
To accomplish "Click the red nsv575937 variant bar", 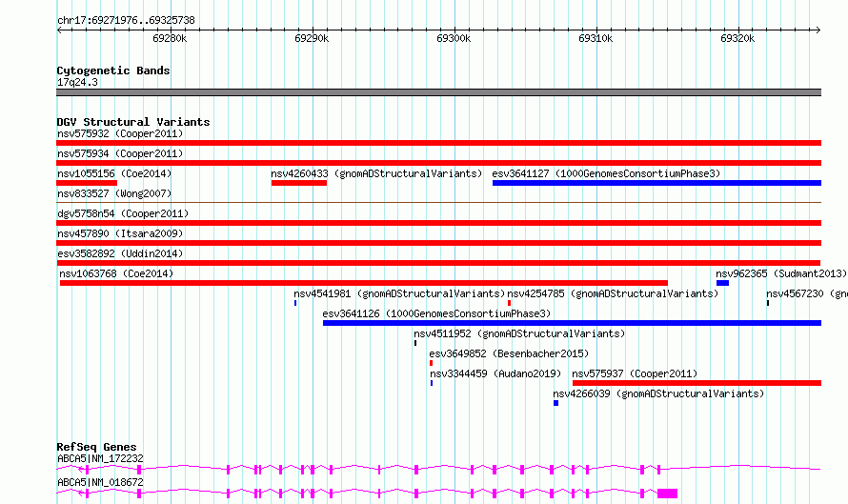I will coord(697,383).
